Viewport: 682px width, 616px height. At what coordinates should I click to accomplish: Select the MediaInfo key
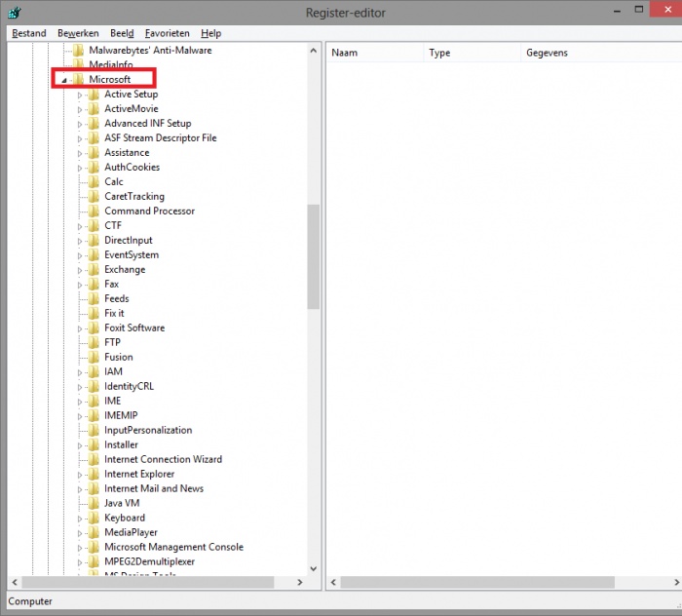coord(111,65)
